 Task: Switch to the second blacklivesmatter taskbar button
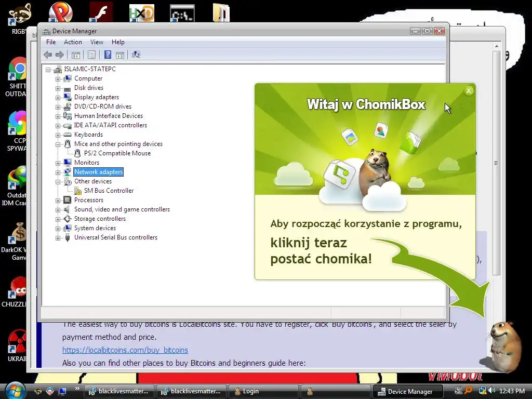tap(191, 391)
